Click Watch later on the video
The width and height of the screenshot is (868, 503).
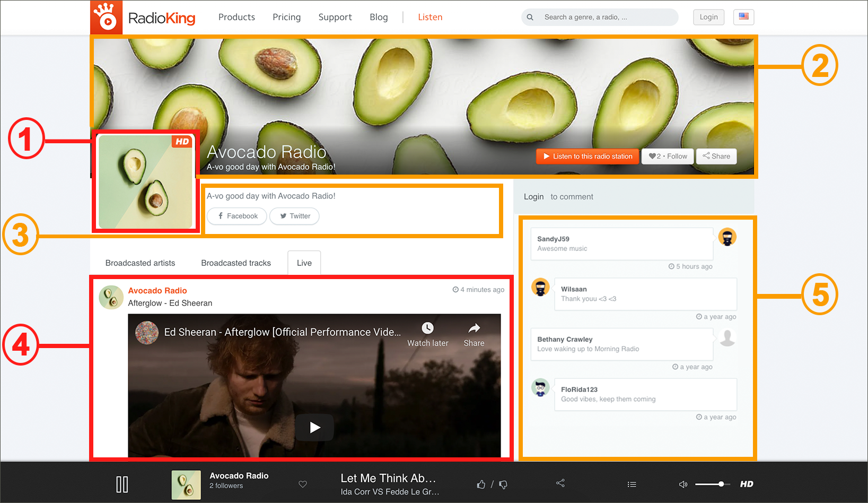click(427, 334)
